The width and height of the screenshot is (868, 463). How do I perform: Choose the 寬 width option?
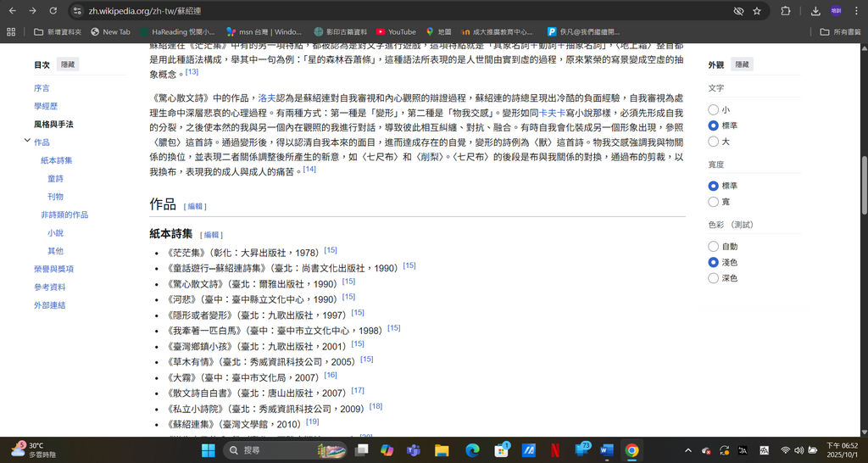[713, 202]
